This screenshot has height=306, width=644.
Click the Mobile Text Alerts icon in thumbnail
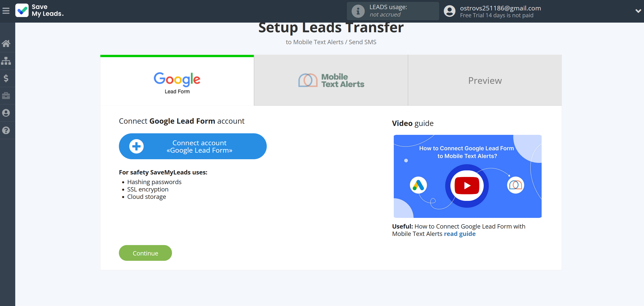click(x=515, y=185)
